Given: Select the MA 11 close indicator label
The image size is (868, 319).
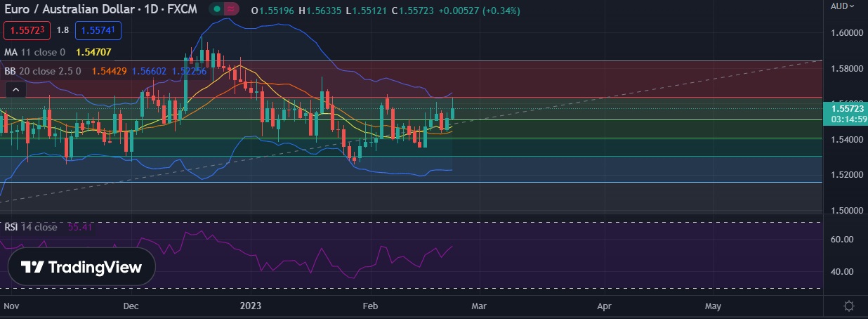Looking at the screenshot, I should (x=35, y=52).
